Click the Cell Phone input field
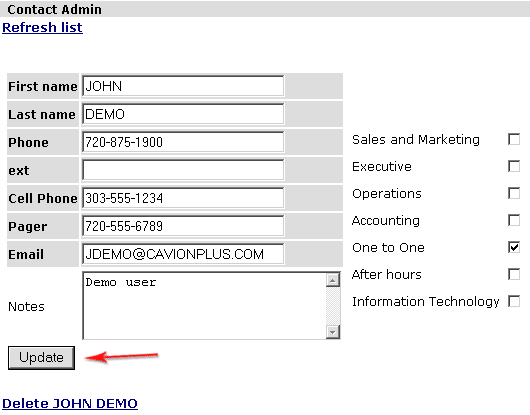The image size is (530, 415). 183,198
